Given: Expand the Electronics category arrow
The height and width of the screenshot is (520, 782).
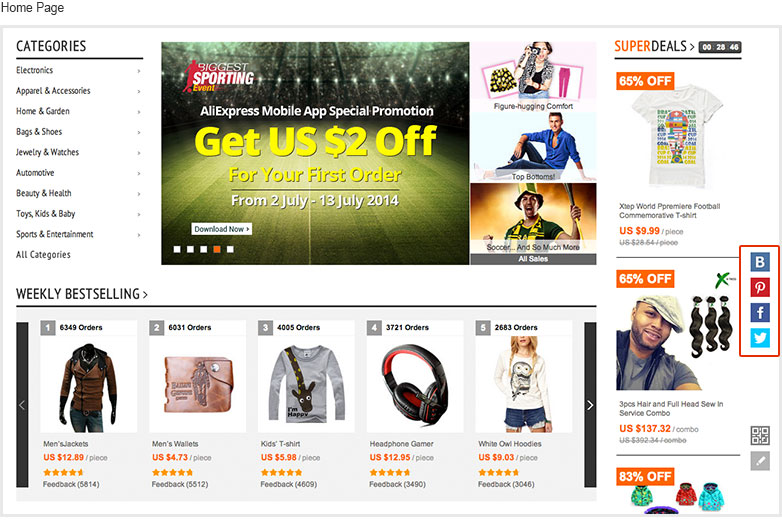Looking at the screenshot, I should click(139, 71).
